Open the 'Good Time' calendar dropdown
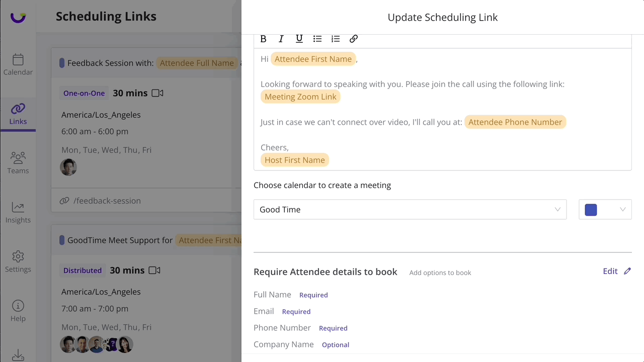Screen dimensions: 644x362 point(557,209)
